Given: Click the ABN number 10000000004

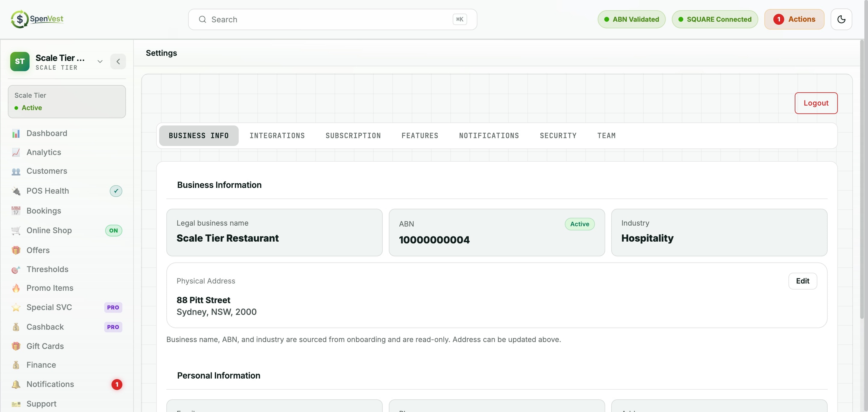Looking at the screenshot, I should 434,240.
